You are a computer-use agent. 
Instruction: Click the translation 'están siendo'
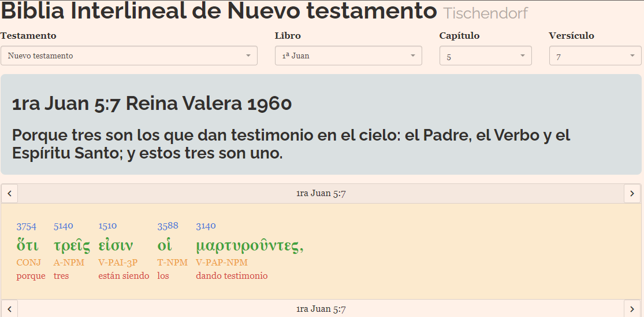pos(124,276)
